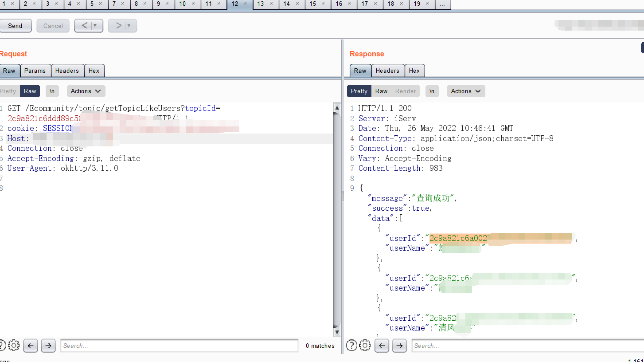
Task: Add a new tab with the ... button
Action: 443,4
